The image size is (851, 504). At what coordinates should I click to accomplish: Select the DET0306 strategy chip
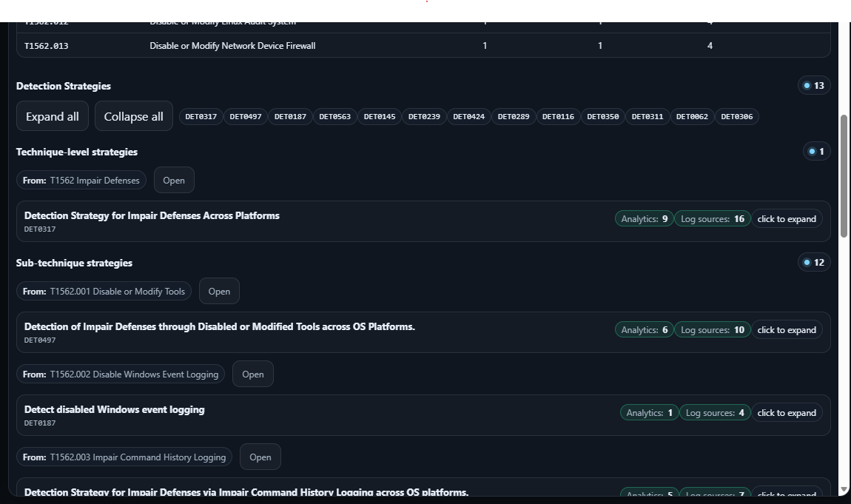pos(737,116)
